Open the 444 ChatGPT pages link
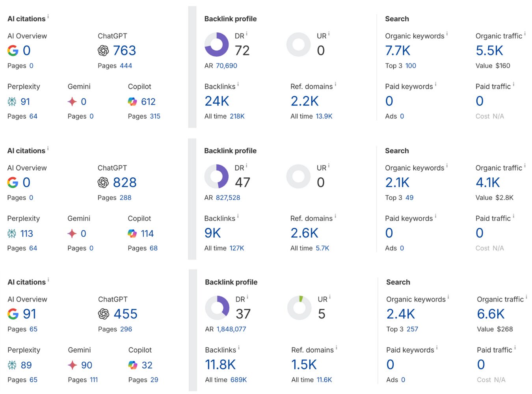The height and width of the screenshot is (394, 532). (126, 66)
